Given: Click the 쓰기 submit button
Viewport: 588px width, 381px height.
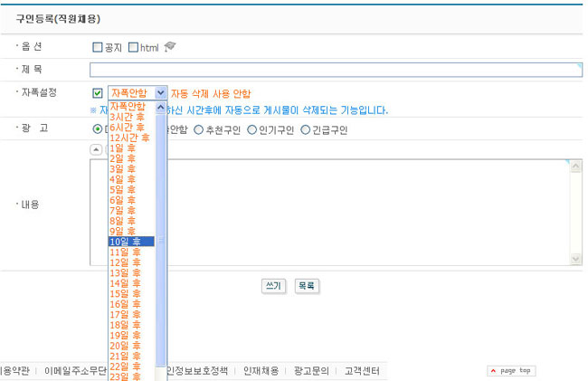Looking at the screenshot, I should pyautogui.click(x=273, y=286).
